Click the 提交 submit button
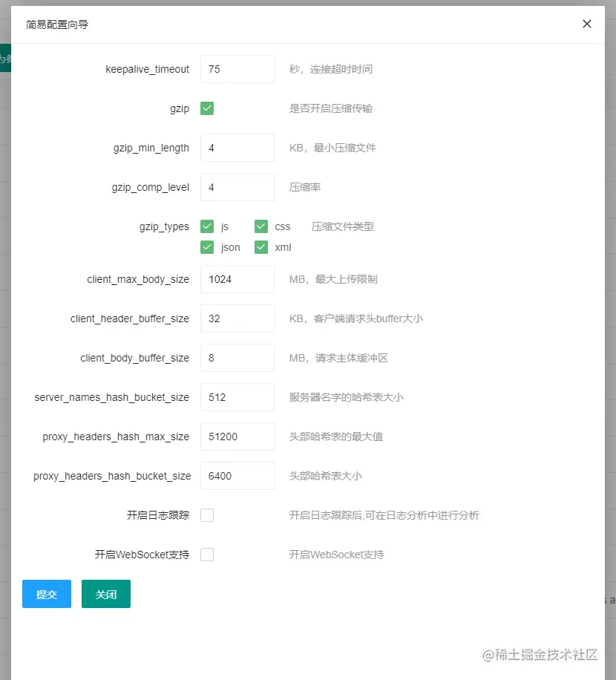 [x=46, y=593]
